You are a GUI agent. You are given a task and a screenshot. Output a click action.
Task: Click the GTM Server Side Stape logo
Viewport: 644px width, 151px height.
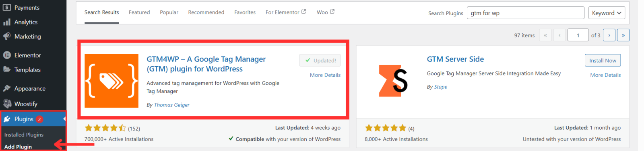393,81
